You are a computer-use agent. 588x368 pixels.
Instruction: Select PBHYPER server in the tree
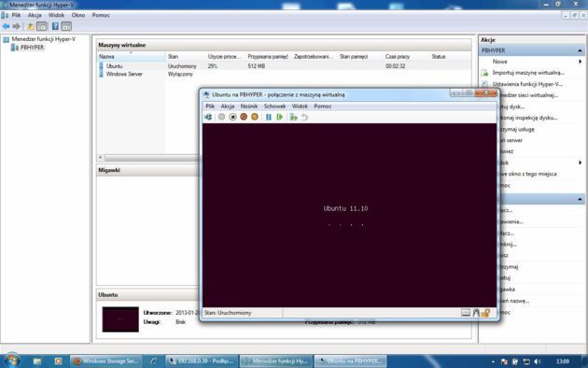[32, 48]
